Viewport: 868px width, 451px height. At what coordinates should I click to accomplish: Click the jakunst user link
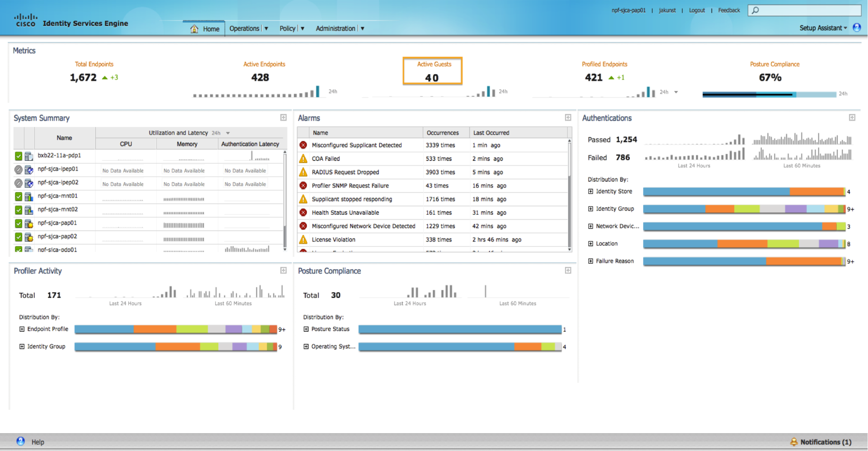(x=667, y=10)
